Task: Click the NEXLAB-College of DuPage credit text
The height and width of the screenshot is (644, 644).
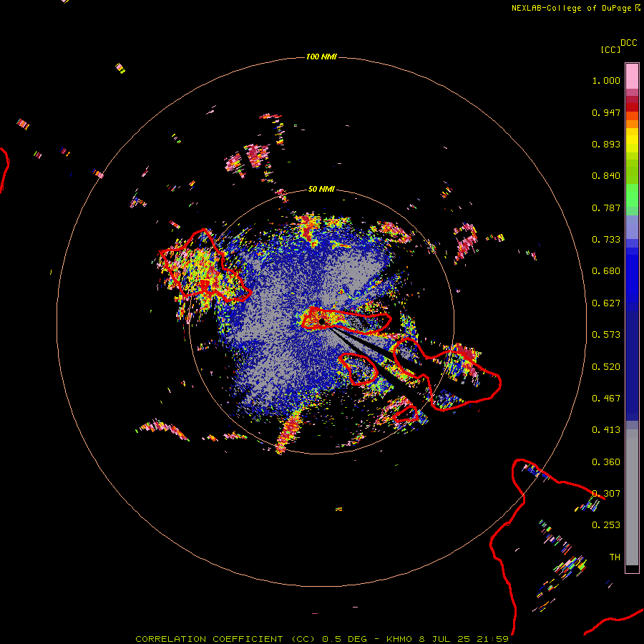Action: tap(571, 8)
